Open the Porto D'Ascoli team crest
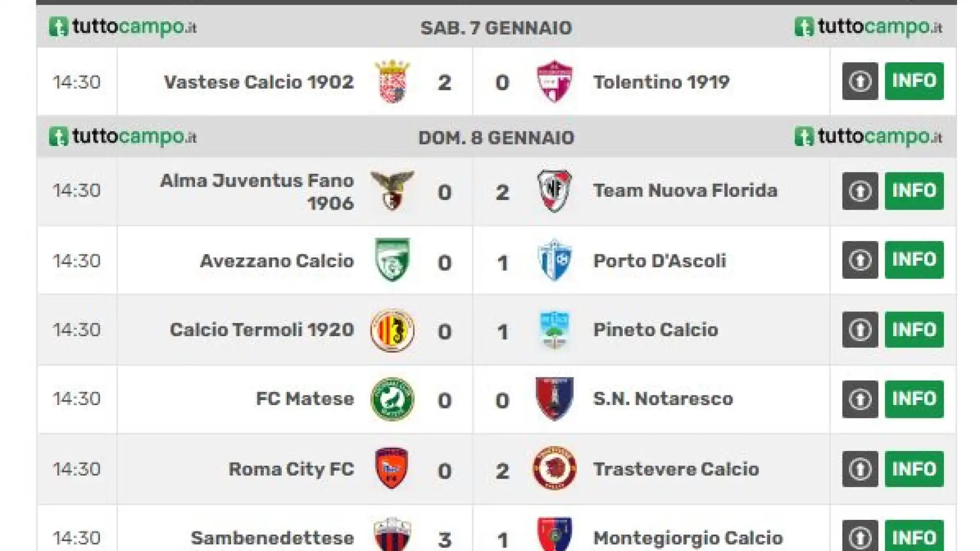 pos(555,260)
